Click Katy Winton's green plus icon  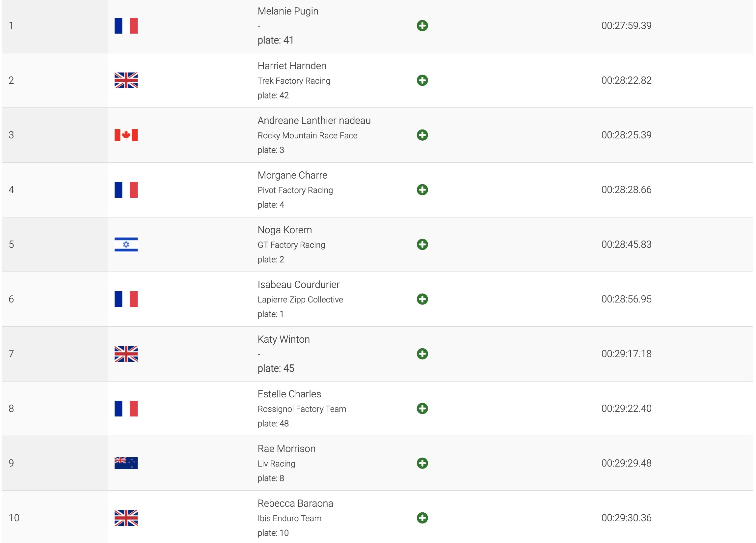pos(422,354)
